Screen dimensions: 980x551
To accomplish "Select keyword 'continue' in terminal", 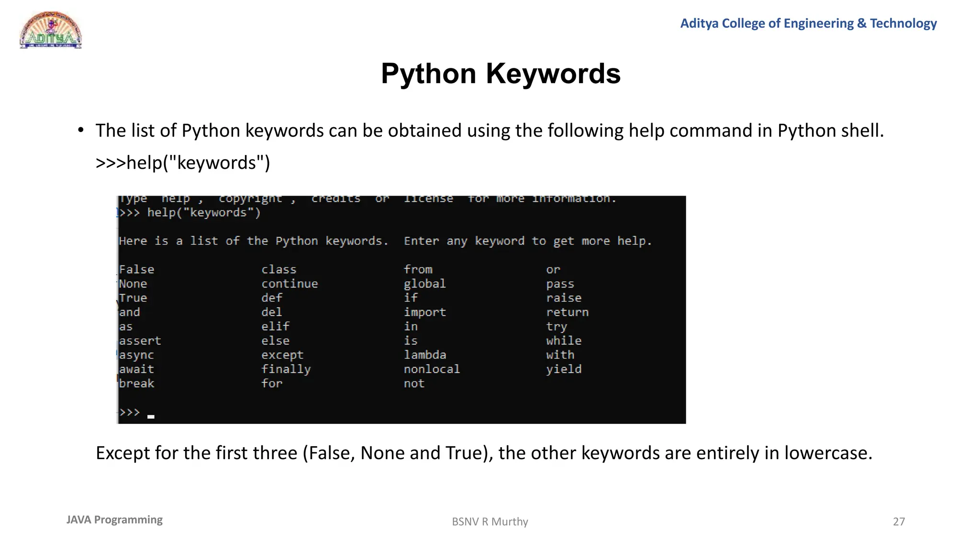I will (x=290, y=284).
